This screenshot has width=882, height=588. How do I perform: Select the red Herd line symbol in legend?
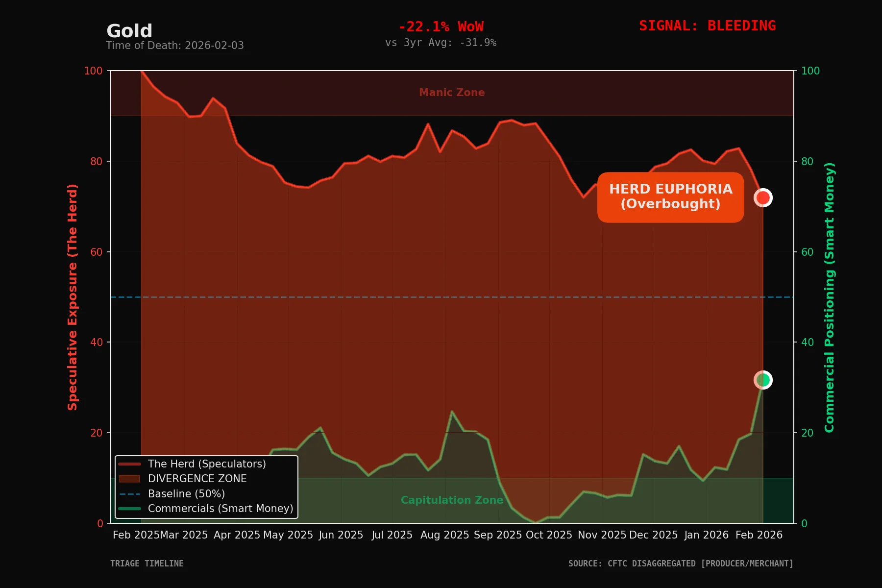(x=129, y=464)
